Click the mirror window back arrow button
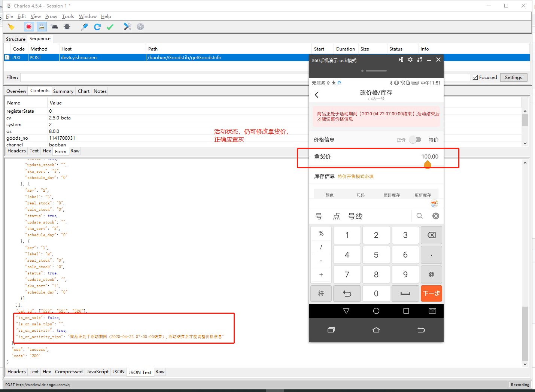Image resolution: width=535 pixels, height=392 pixels. (421, 330)
